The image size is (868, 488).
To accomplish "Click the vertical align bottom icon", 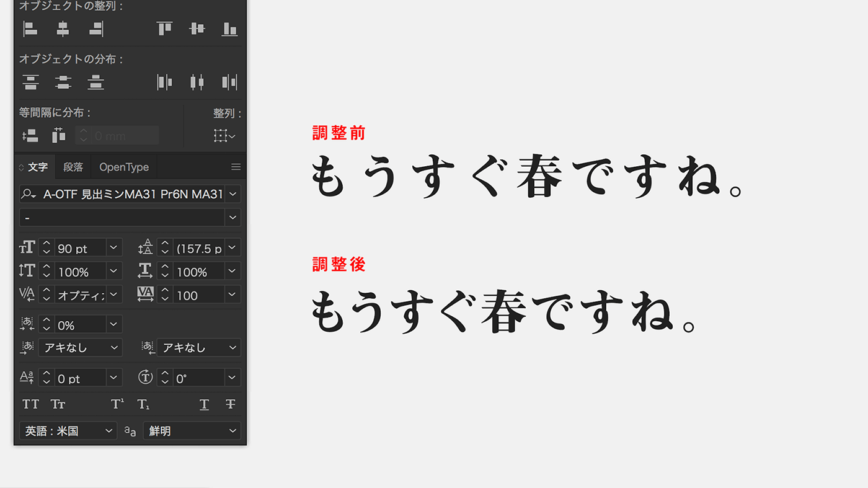I will 229,29.
